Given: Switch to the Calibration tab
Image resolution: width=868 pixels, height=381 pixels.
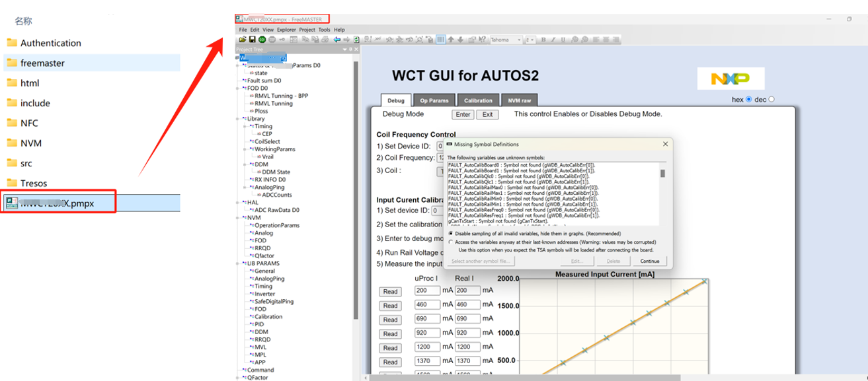Looking at the screenshot, I should click(x=478, y=100).
